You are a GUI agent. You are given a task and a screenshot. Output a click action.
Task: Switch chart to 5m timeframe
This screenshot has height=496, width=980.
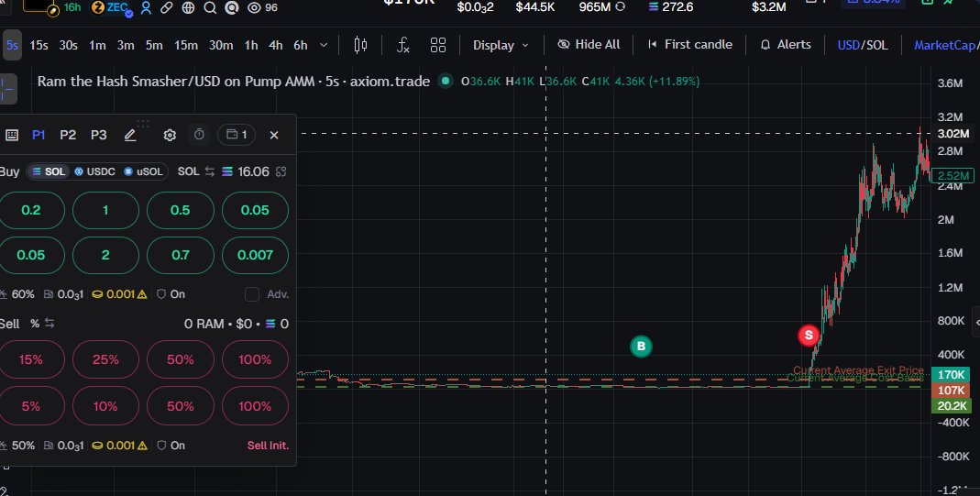coord(154,45)
